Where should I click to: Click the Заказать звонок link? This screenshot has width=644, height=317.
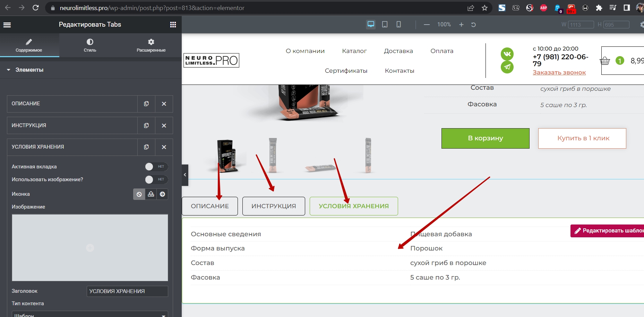pyautogui.click(x=559, y=72)
